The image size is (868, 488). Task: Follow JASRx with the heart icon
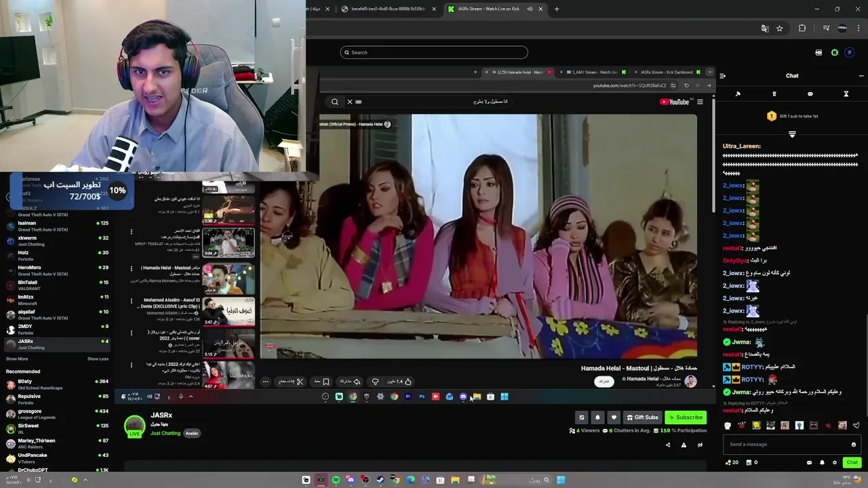tap(614, 418)
